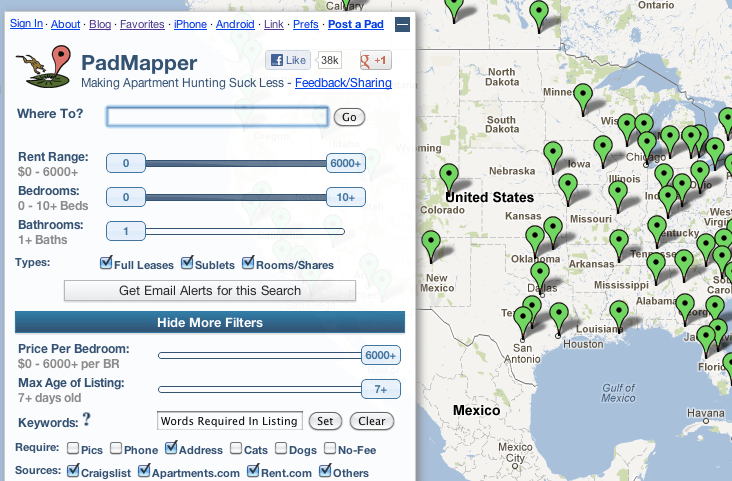Click Post a Pad link
The height and width of the screenshot is (481, 732).
point(356,24)
